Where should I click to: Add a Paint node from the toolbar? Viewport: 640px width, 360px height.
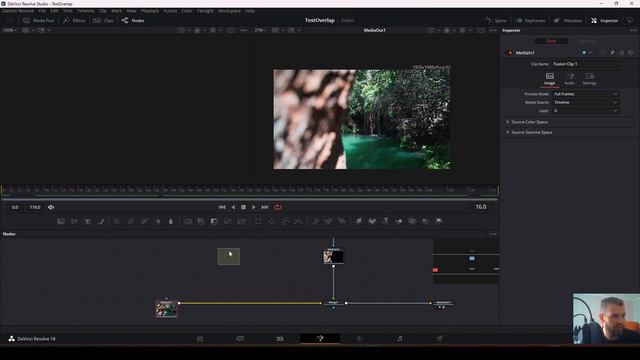(101, 221)
